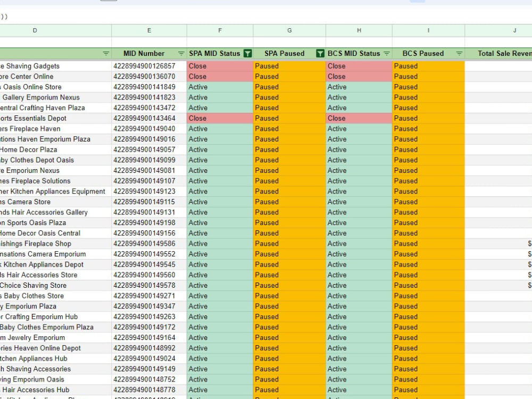Select Kitchen Appliances Depot name cell
Viewport: 532px width, 399px height.
click(56, 264)
